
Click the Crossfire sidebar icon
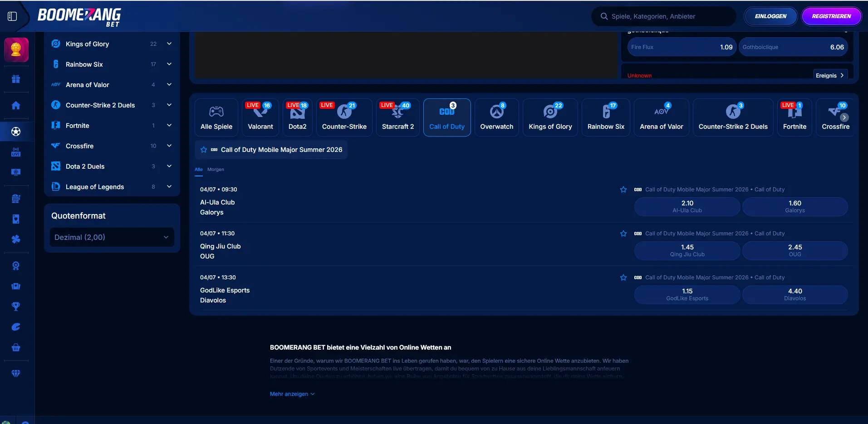click(x=56, y=146)
